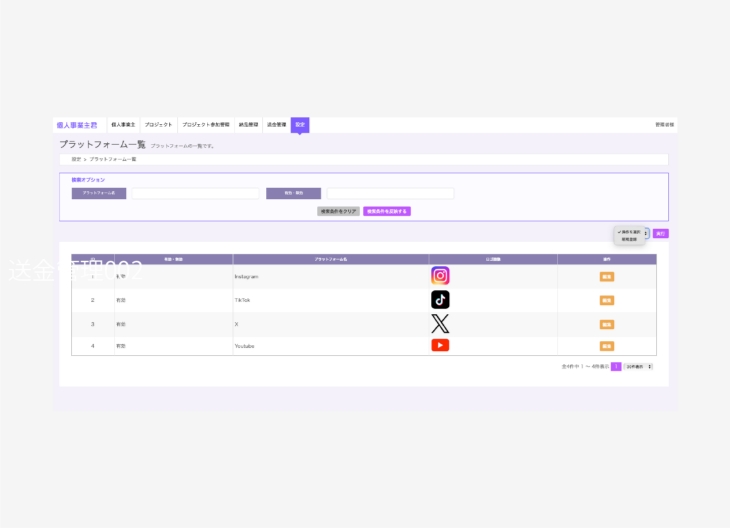The height and width of the screenshot is (528, 730).
Task: Click the 検索条件を反映する button
Action: 387,211
